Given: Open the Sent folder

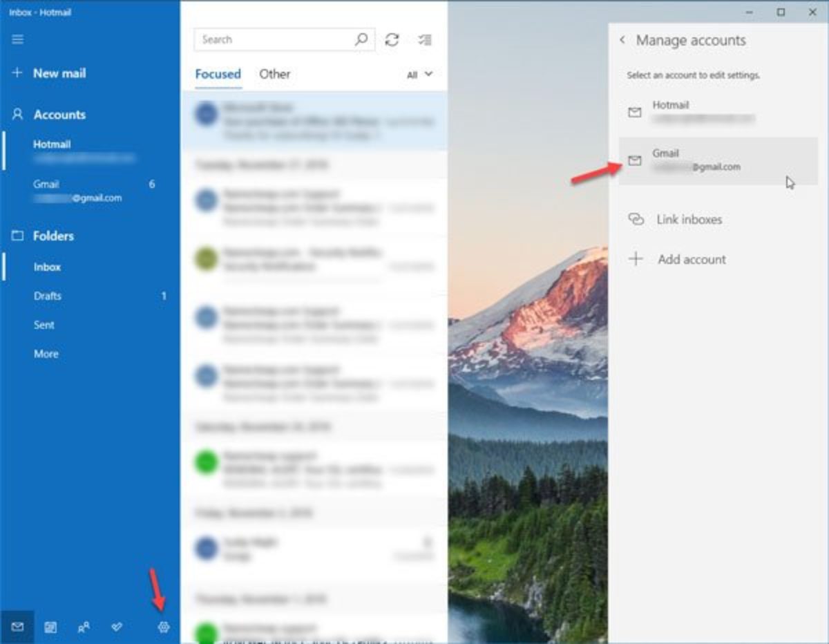Looking at the screenshot, I should [x=90, y=325].
